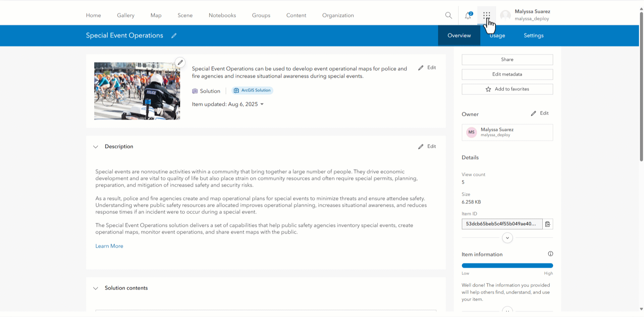This screenshot has width=644, height=317.
Task: Open the Map menu item
Action: pyautogui.click(x=156, y=15)
